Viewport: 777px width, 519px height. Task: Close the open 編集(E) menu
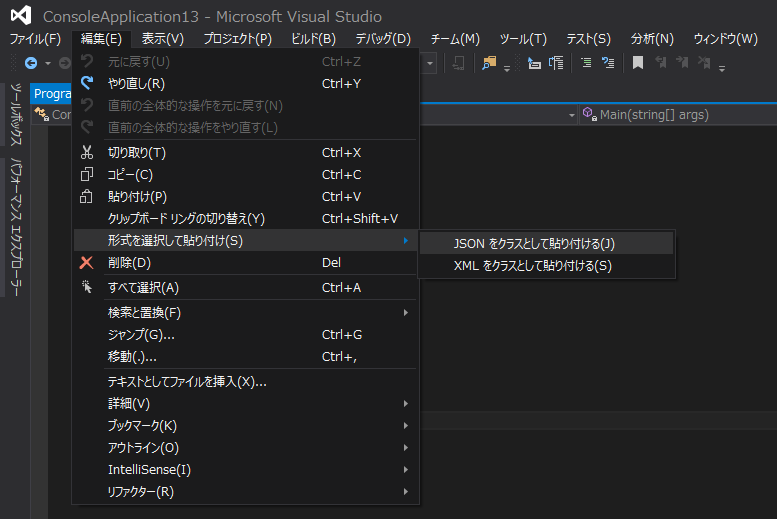click(x=101, y=39)
